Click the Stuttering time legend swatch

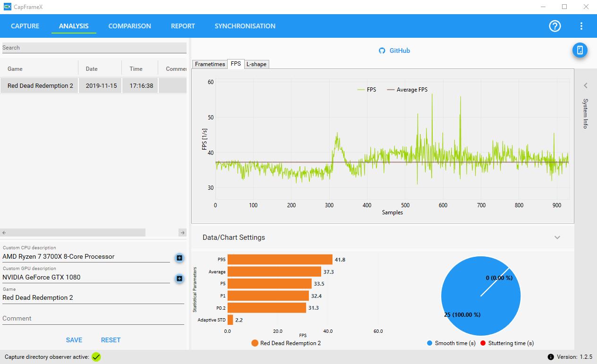coord(483,343)
